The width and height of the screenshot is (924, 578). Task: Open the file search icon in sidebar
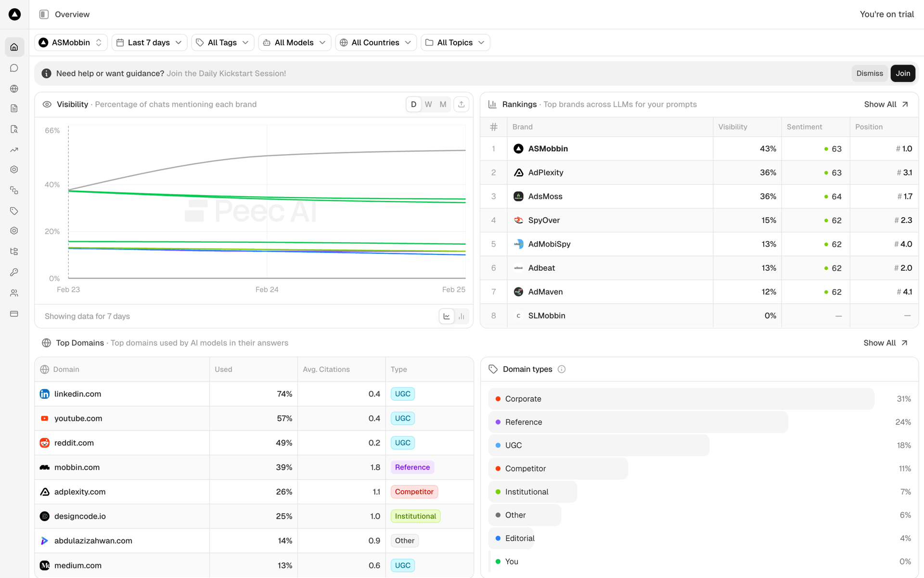14,129
